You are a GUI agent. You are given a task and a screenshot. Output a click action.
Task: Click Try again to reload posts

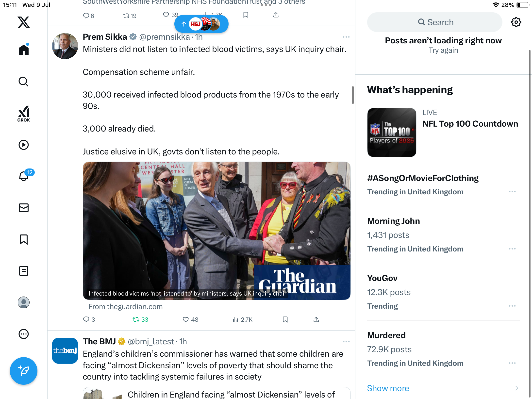443,50
